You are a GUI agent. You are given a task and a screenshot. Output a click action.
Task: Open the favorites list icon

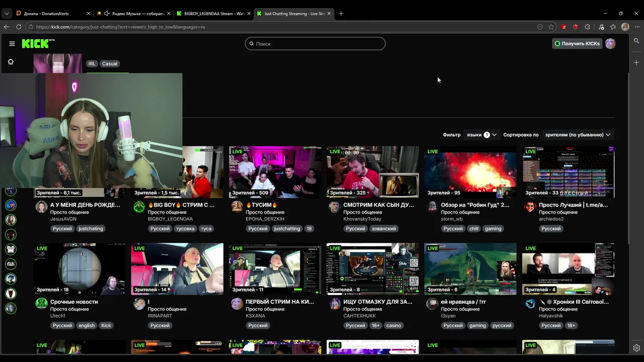click(x=613, y=27)
